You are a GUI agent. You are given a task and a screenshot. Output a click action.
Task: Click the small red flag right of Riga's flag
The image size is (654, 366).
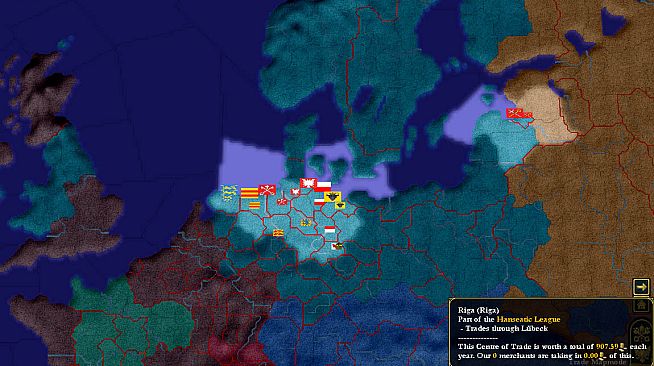point(528,115)
